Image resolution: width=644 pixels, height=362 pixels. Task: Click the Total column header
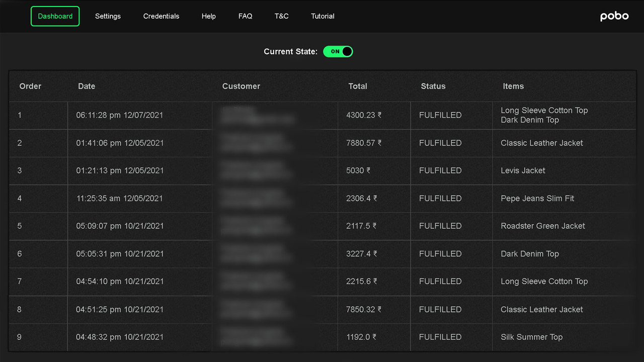coord(358,86)
